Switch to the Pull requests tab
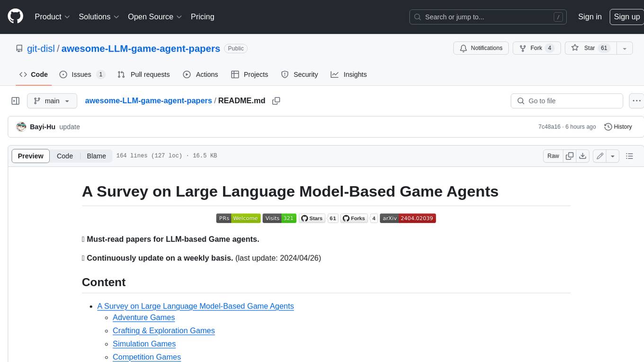This screenshot has height=362, width=644. pos(143,74)
